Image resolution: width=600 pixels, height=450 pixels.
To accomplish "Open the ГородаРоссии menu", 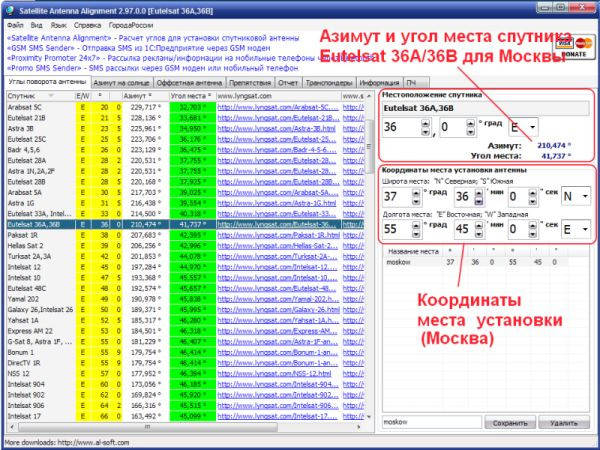I will 132,22.
